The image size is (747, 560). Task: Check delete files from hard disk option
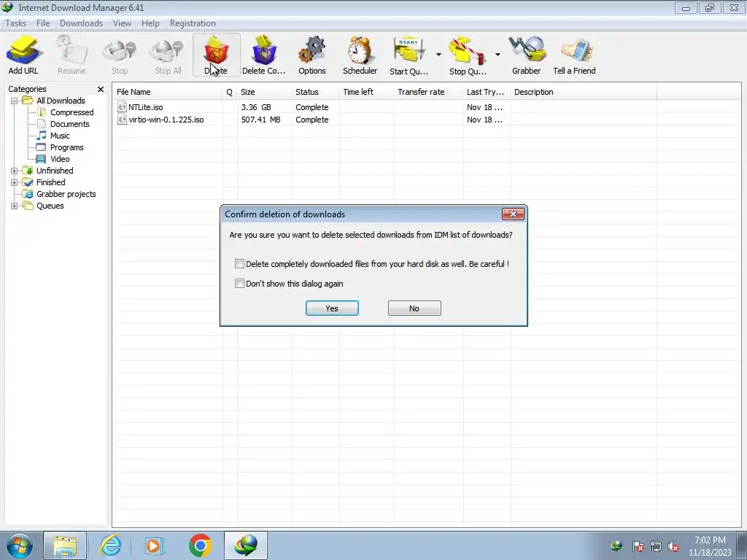[x=239, y=264]
